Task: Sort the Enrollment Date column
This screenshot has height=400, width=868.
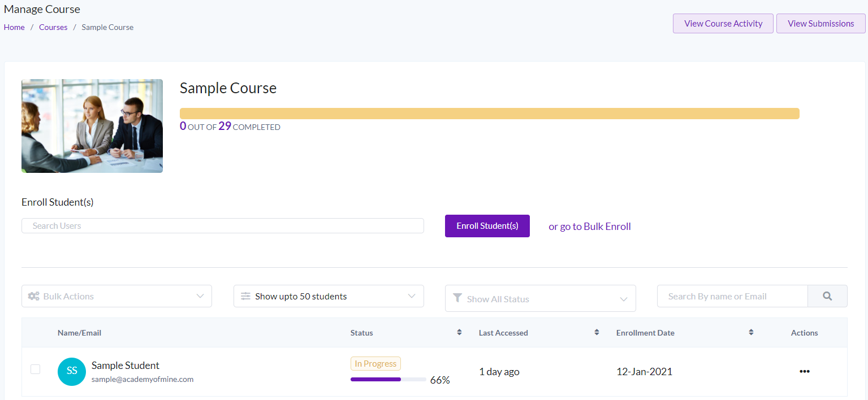Action: pos(751,332)
